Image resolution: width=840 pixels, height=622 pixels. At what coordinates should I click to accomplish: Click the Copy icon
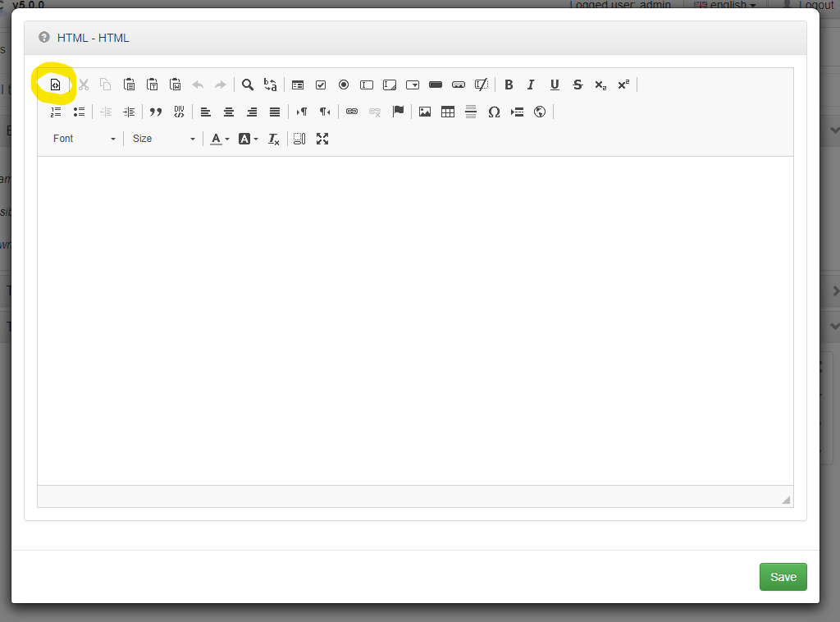[x=106, y=85]
